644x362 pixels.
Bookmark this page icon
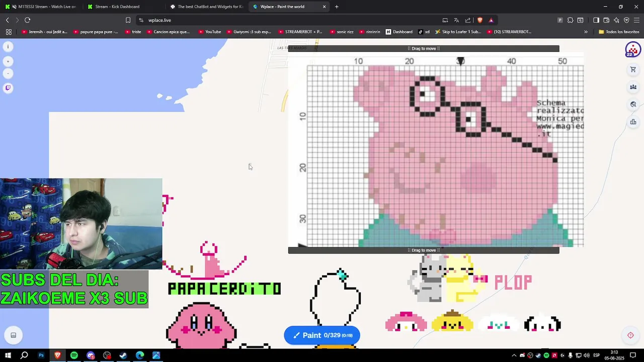(x=128, y=20)
